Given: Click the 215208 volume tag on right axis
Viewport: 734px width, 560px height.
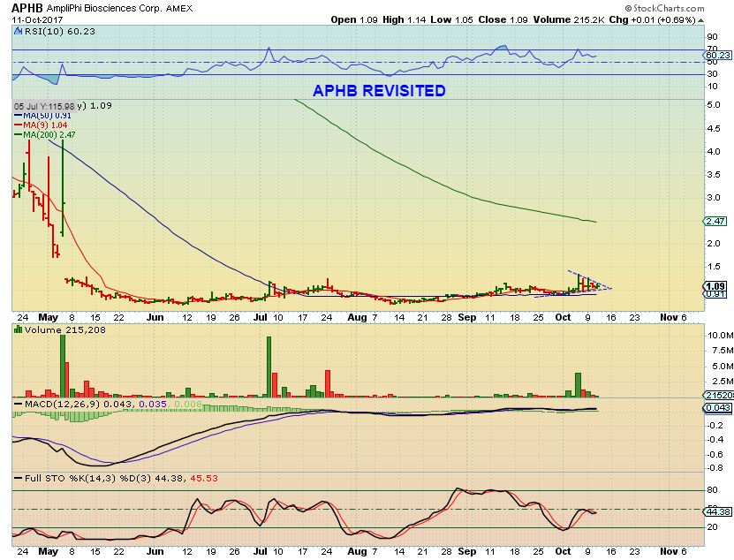Looking at the screenshot, I should [x=719, y=396].
